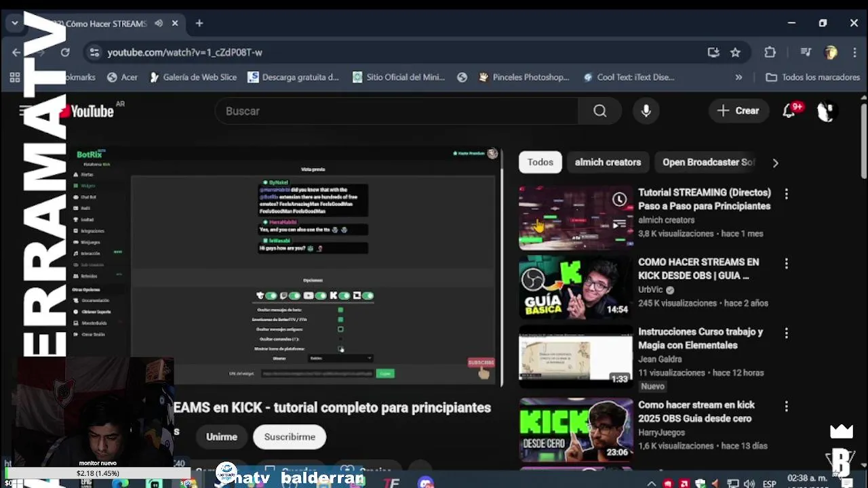Open the Sitio Oficial del Mini bookmark
This screenshot has height=488, width=868.
398,77
